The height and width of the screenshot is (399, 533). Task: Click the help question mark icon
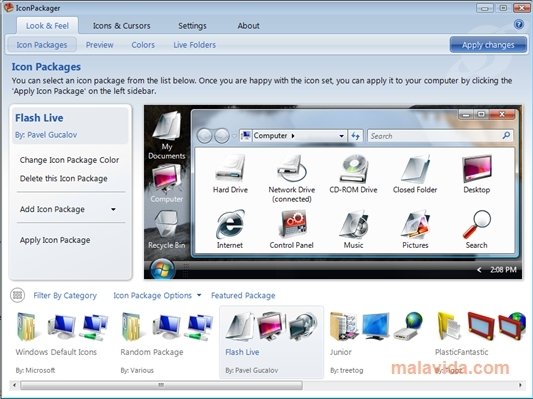[518, 24]
